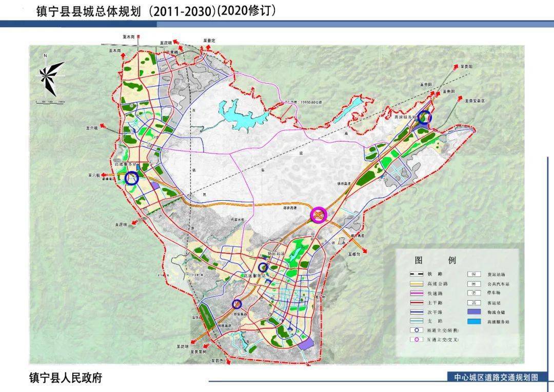Click the north compass rose
Screen dimensions: 554x392
tap(51, 78)
